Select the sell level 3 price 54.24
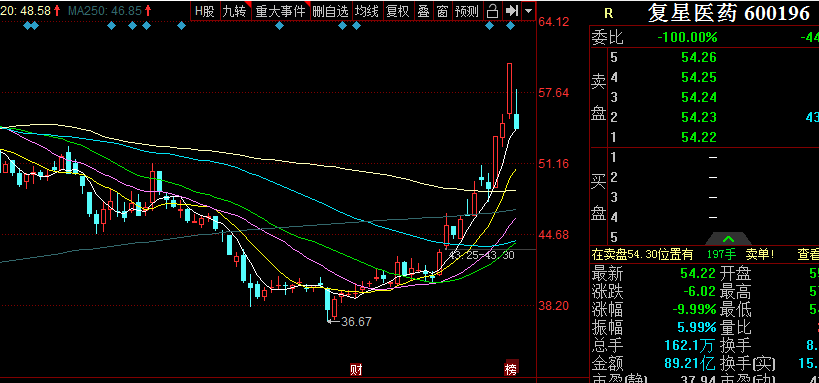 tap(698, 97)
